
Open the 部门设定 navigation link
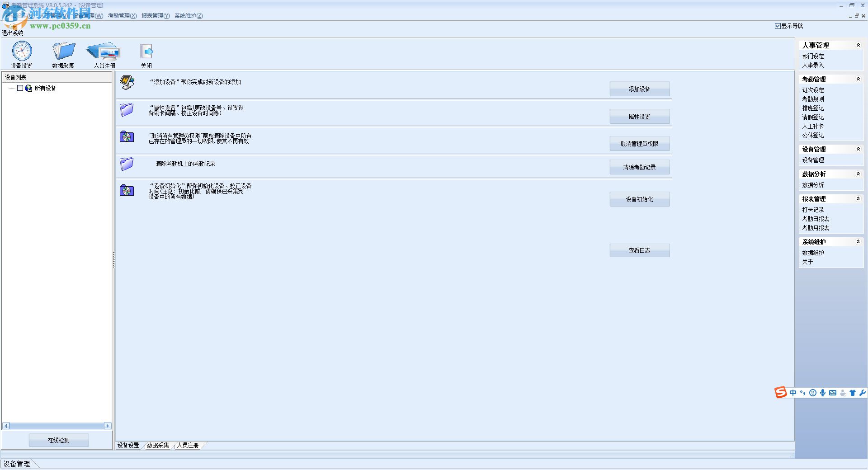pyautogui.click(x=813, y=56)
